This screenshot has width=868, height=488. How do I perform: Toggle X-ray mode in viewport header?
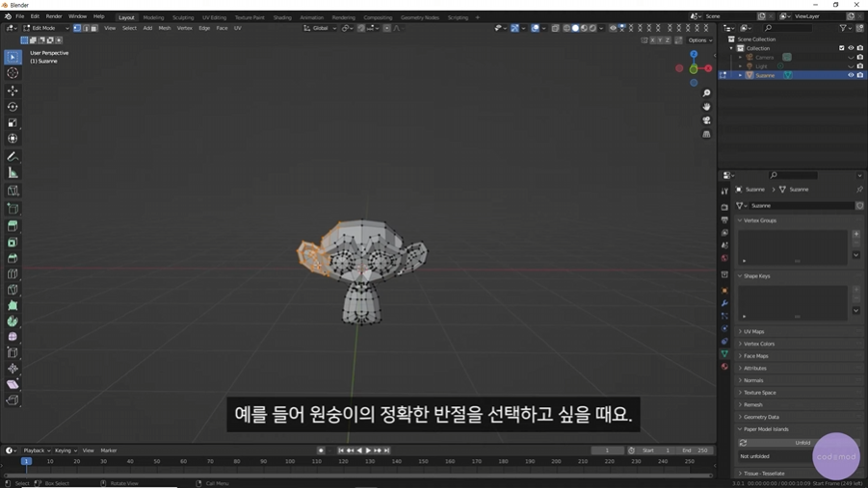[555, 28]
